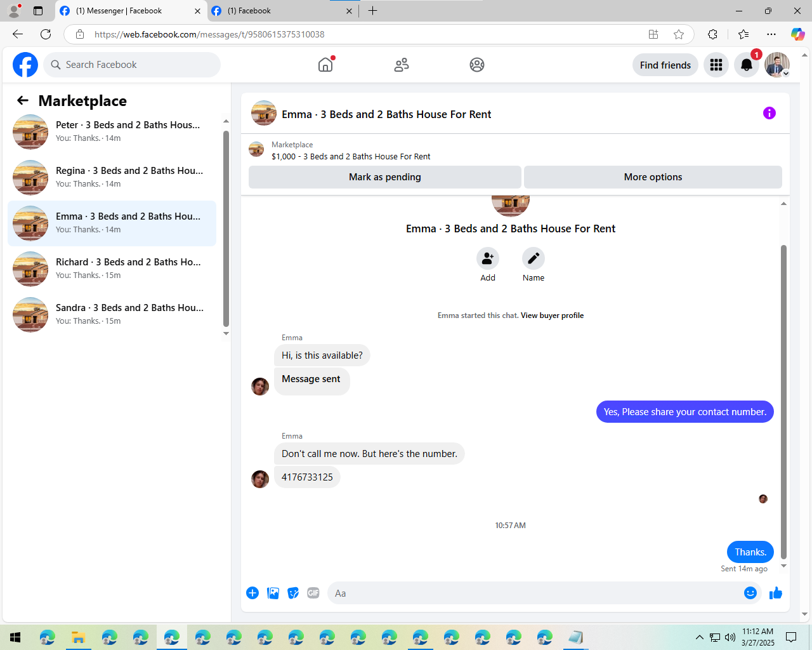Choose a GIF in the composer
The height and width of the screenshot is (650, 812).
[313, 593]
